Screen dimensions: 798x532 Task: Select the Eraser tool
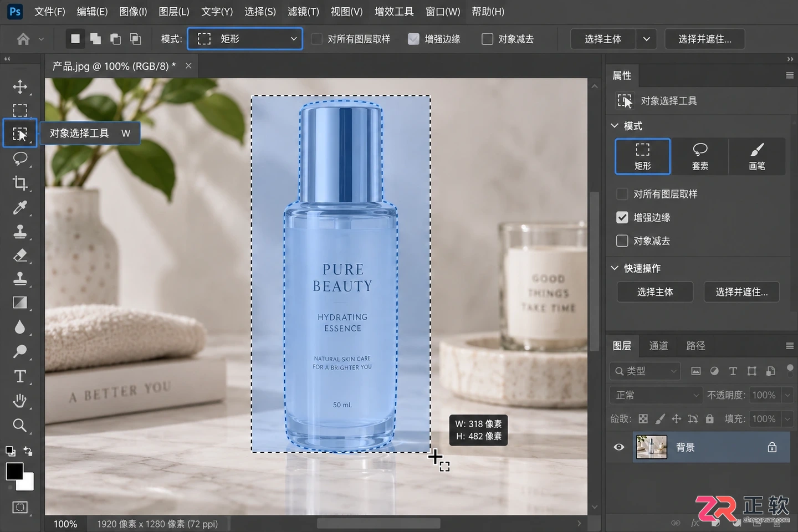[20, 255]
